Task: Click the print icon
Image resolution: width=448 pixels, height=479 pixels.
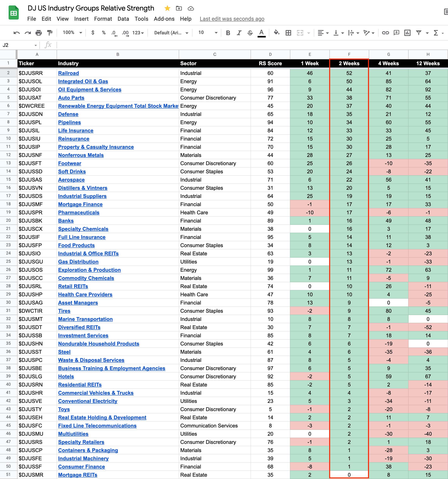Action: pos(39,33)
